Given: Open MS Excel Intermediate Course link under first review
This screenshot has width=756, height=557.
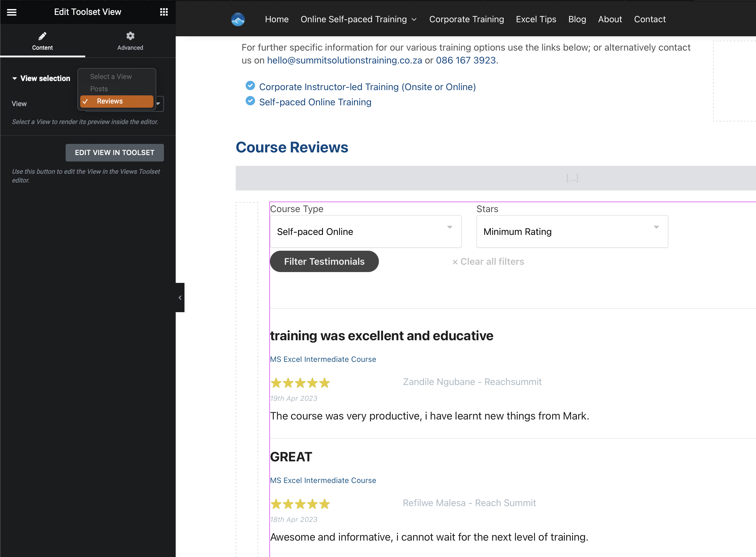Looking at the screenshot, I should [323, 360].
